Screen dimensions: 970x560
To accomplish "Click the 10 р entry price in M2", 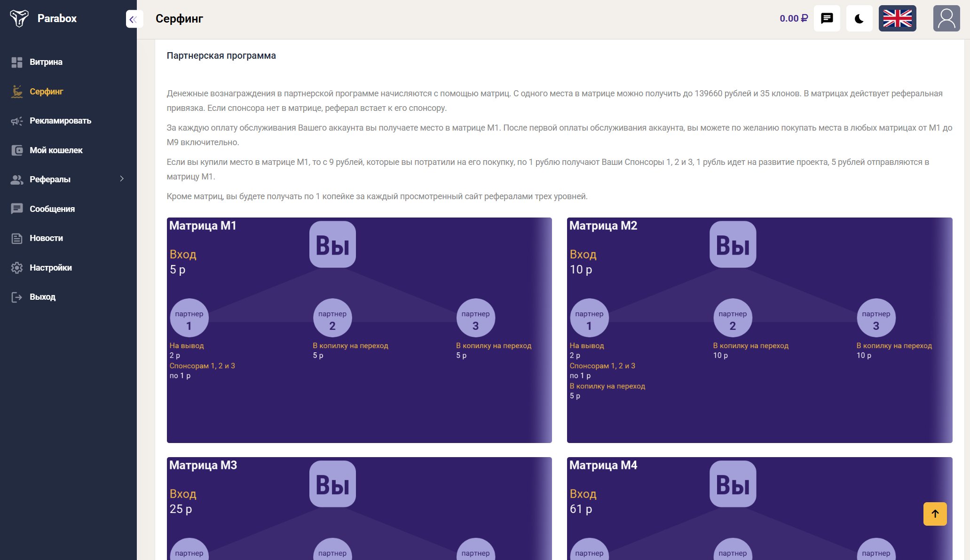I will 581,270.
